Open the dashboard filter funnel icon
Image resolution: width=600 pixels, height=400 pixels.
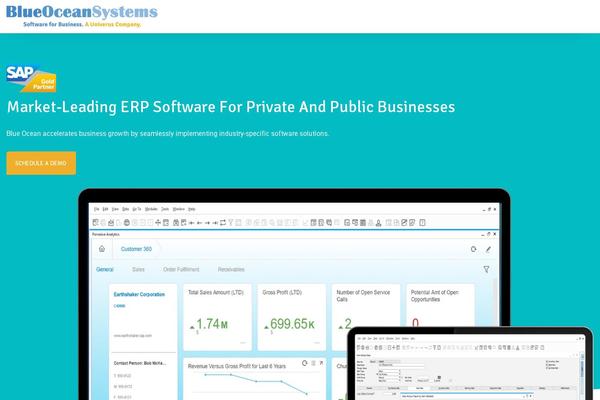coord(486,269)
